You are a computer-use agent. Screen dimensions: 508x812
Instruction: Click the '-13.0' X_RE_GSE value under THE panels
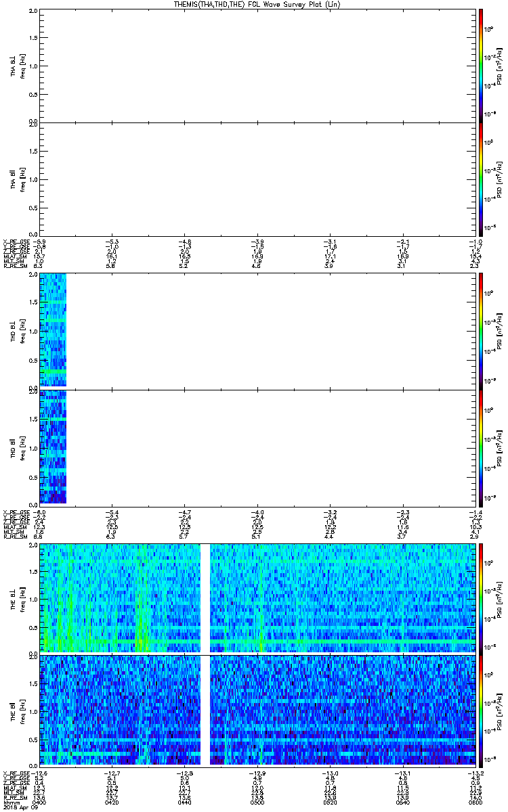click(329, 772)
